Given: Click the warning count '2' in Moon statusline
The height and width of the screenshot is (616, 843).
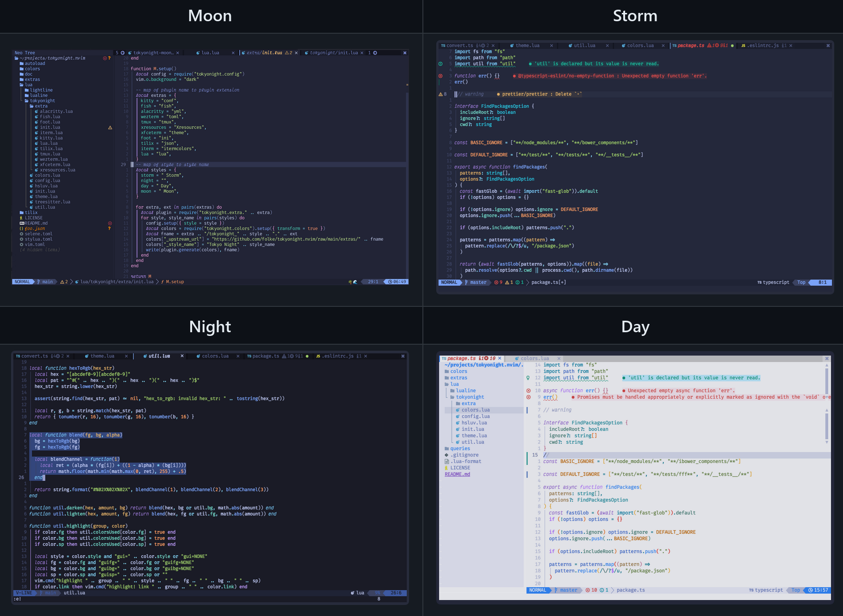Looking at the screenshot, I should click(64, 281).
